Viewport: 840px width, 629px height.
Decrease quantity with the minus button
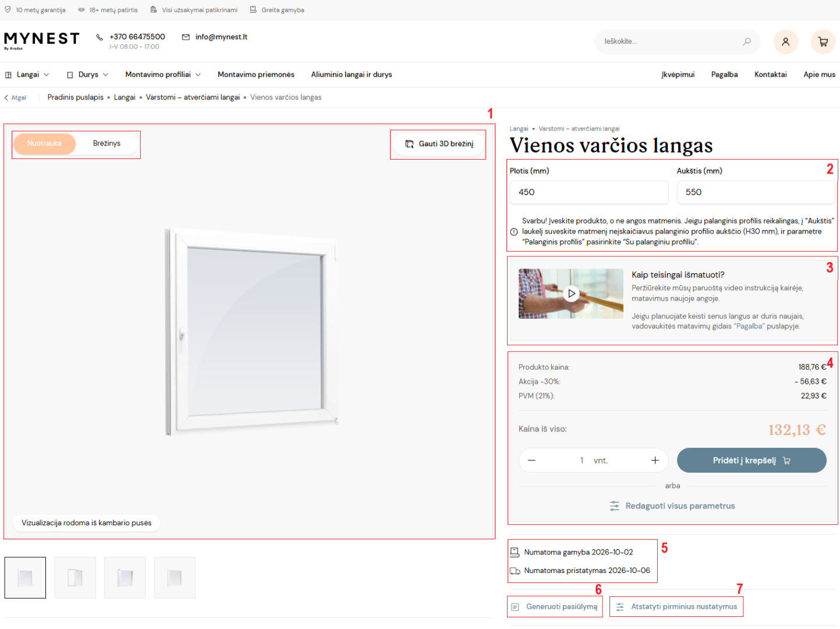pyautogui.click(x=531, y=460)
